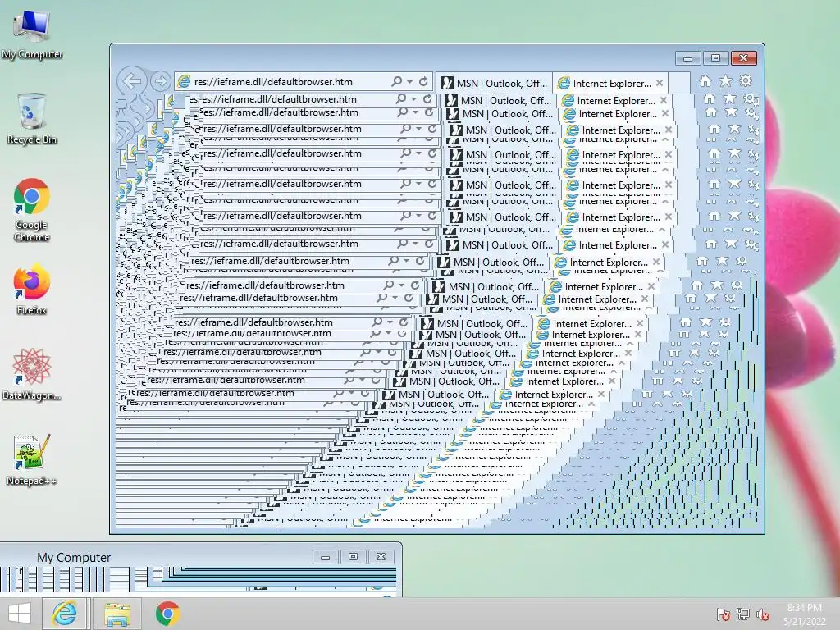Open a new tab with the blank tab button
The height and width of the screenshot is (630, 840).
[x=678, y=83]
